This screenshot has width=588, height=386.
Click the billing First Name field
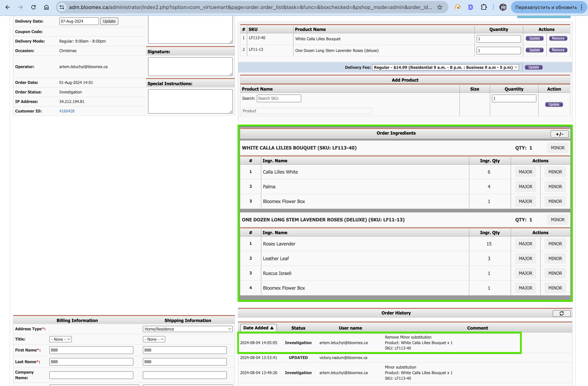pyautogui.click(x=91, y=350)
